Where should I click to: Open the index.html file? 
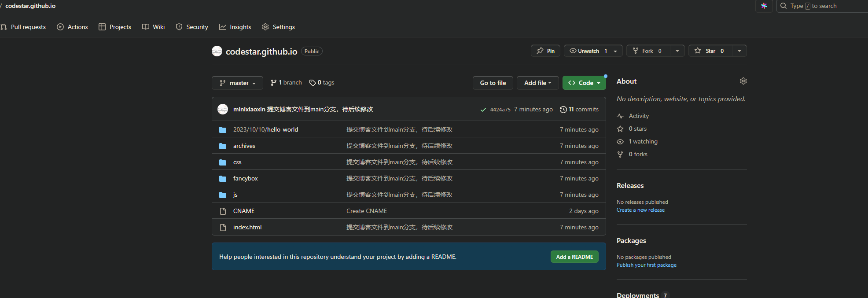[247, 227]
